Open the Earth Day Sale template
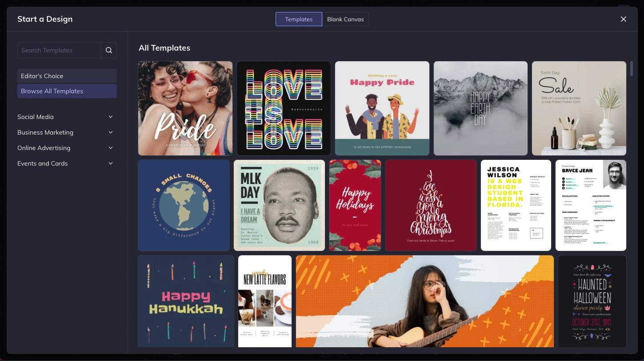Image resolution: width=644 pixels, height=361 pixels. 579,108
